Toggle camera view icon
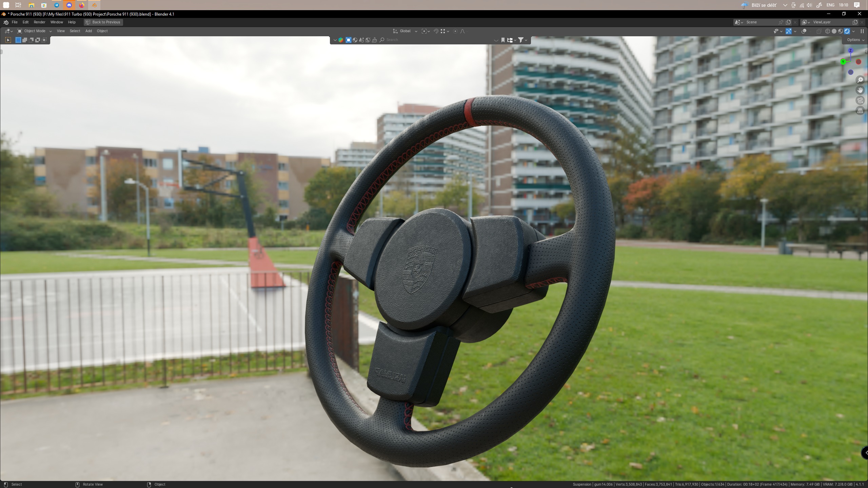 click(860, 100)
